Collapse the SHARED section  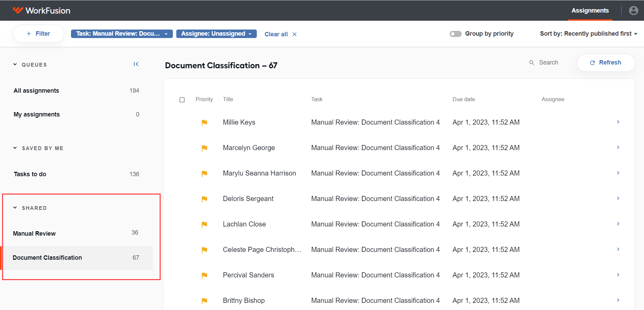15,208
